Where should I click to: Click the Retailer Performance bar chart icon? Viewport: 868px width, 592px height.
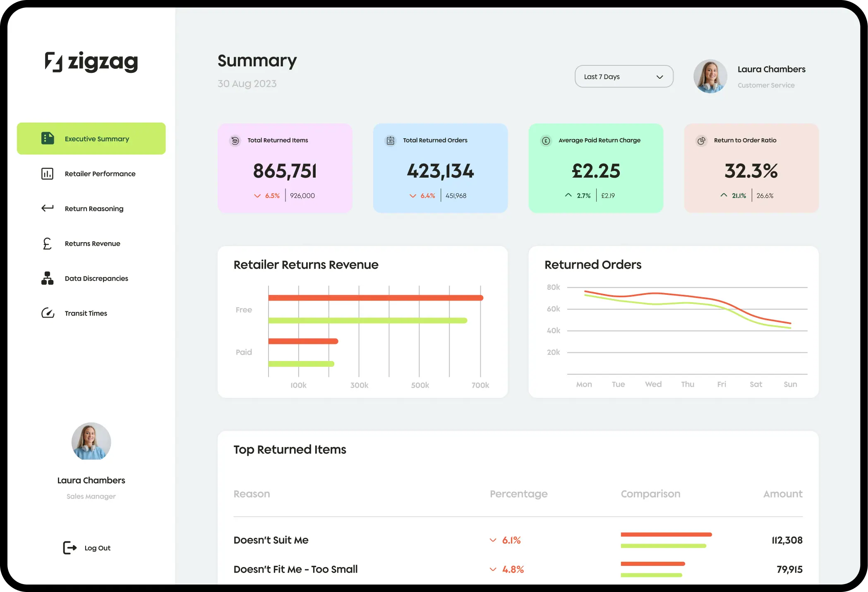tap(47, 173)
